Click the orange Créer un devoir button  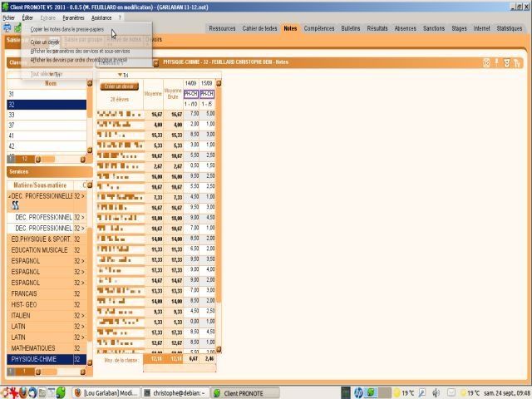119,86
